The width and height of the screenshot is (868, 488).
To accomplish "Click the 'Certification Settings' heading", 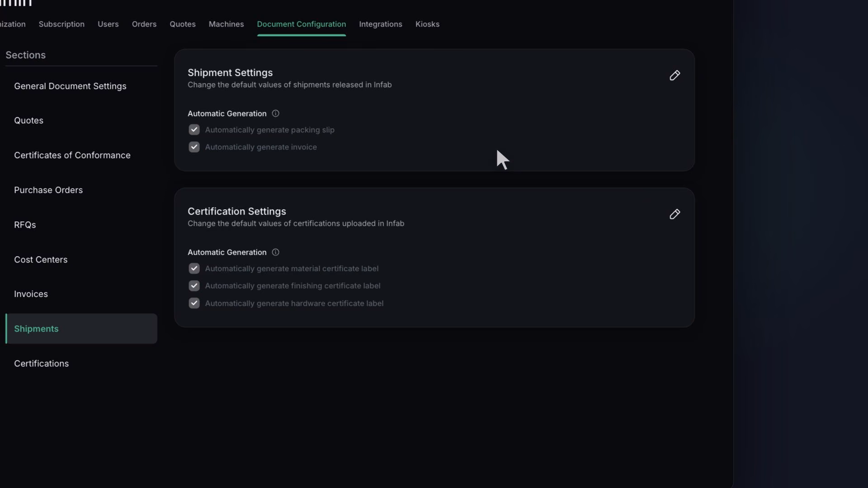I will click(237, 211).
